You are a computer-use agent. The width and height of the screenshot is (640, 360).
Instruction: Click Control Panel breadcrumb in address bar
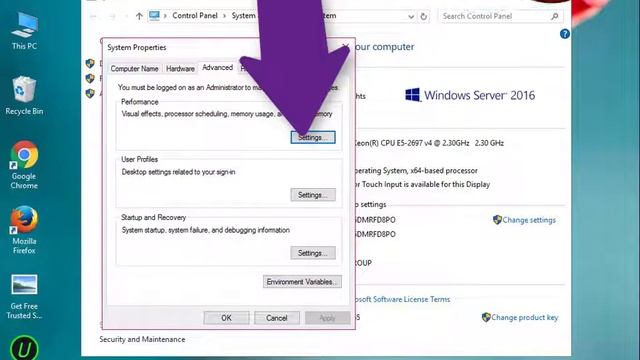[195, 16]
